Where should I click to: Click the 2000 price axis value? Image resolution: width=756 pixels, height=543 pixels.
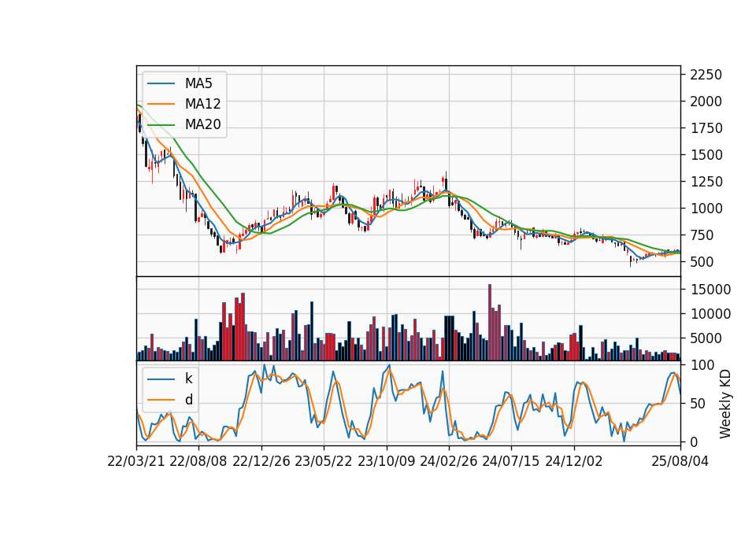tap(706, 102)
